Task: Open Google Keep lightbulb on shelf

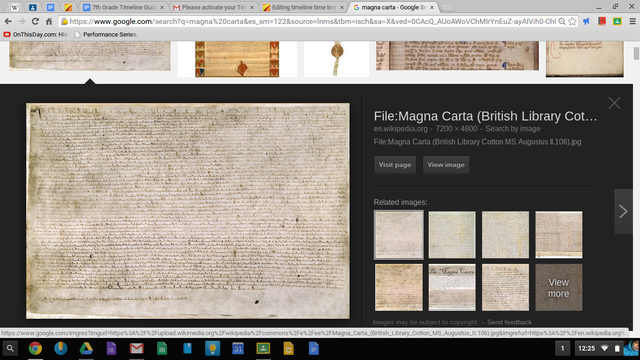Action: tap(213, 349)
